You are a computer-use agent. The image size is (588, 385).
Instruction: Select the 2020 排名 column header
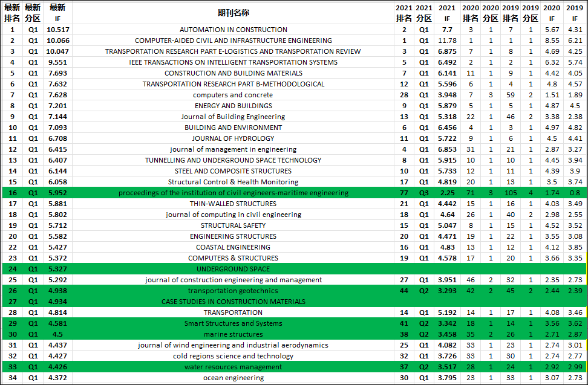pos(470,13)
